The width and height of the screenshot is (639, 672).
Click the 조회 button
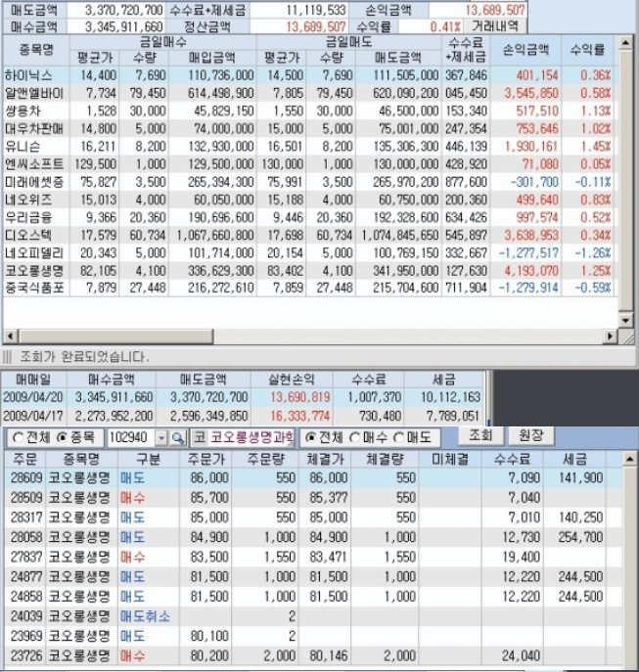pyautogui.click(x=480, y=436)
